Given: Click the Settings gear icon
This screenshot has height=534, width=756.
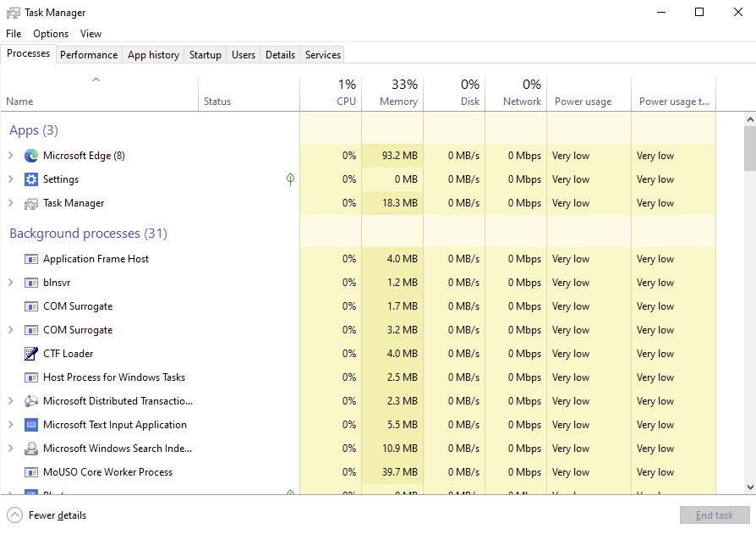Looking at the screenshot, I should [30, 179].
